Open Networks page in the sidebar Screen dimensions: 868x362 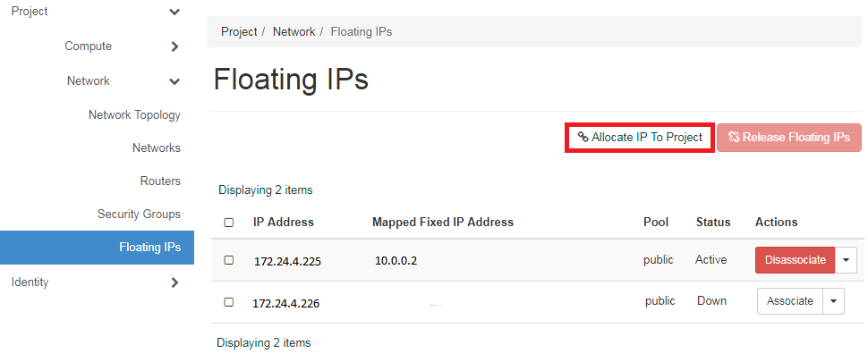tap(156, 148)
